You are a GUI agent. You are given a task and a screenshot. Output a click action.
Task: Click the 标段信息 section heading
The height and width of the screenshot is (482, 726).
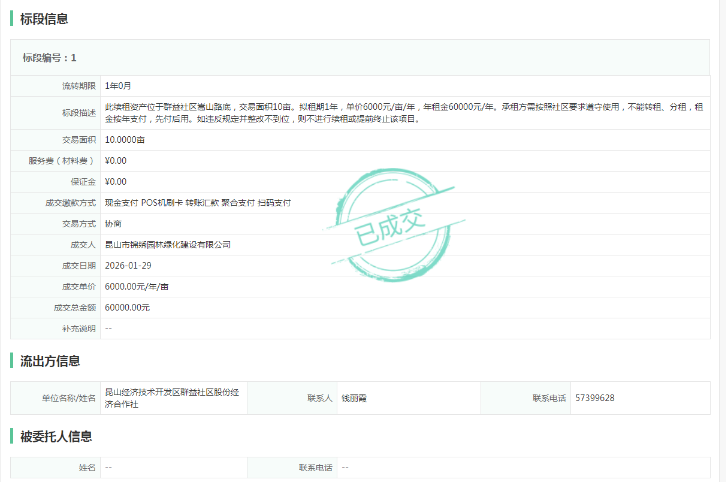(44, 18)
